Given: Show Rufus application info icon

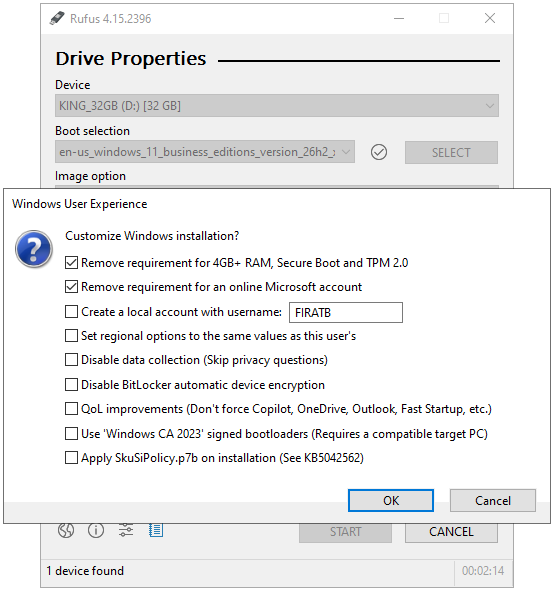Looking at the screenshot, I should pos(96,531).
